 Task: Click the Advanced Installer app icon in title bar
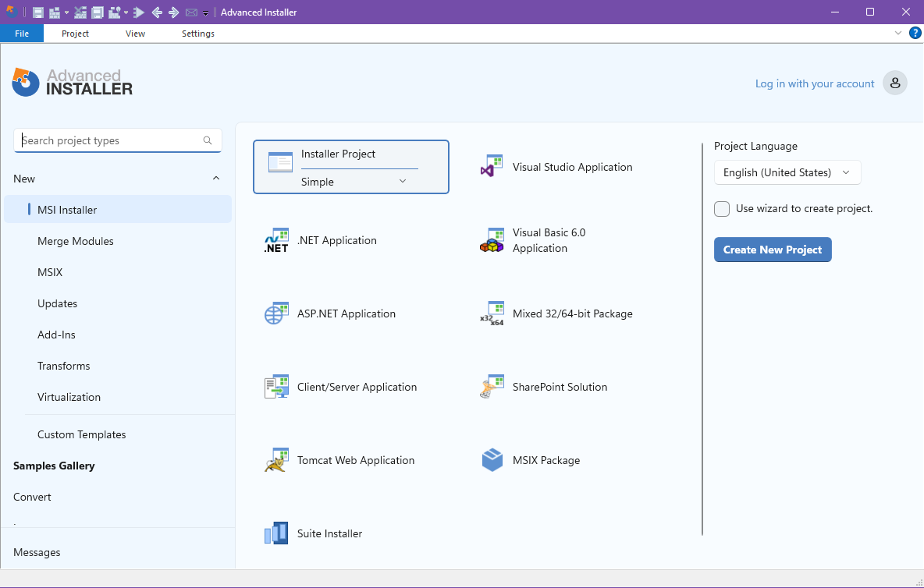11,12
